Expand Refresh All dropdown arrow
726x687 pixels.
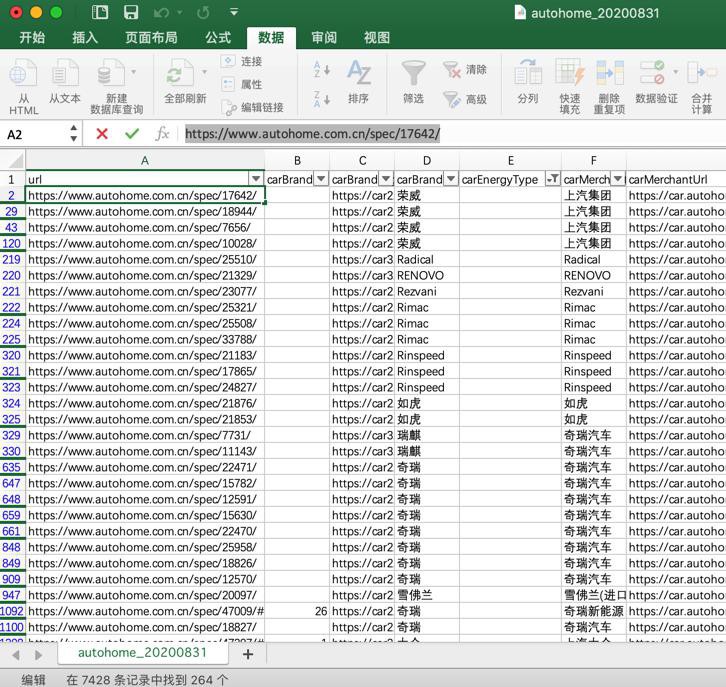tap(204, 72)
